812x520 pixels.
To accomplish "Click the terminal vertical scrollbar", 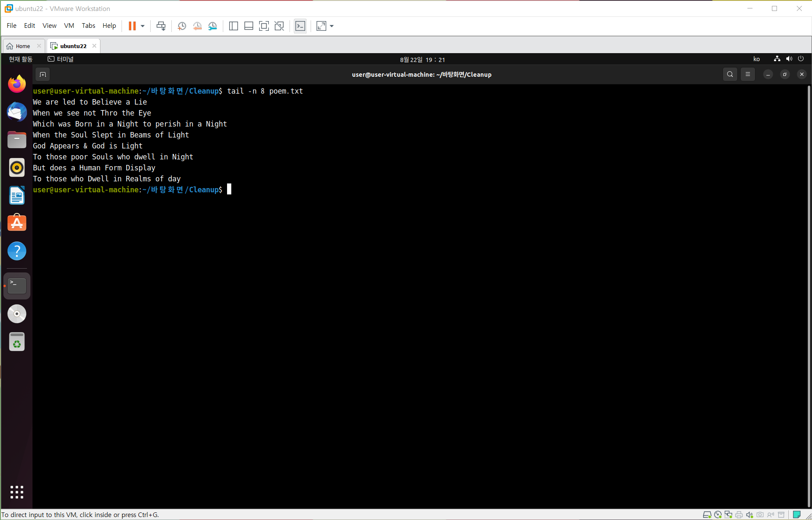I will [809, 295].
